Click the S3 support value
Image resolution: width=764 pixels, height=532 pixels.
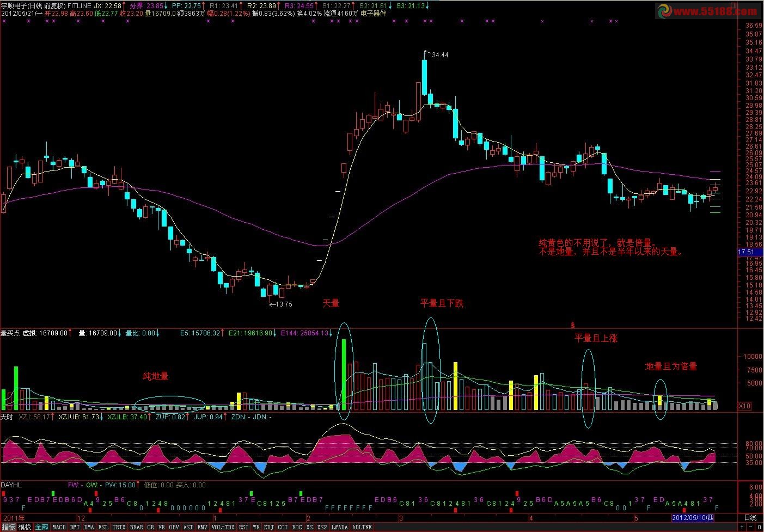tap(412, 6)
